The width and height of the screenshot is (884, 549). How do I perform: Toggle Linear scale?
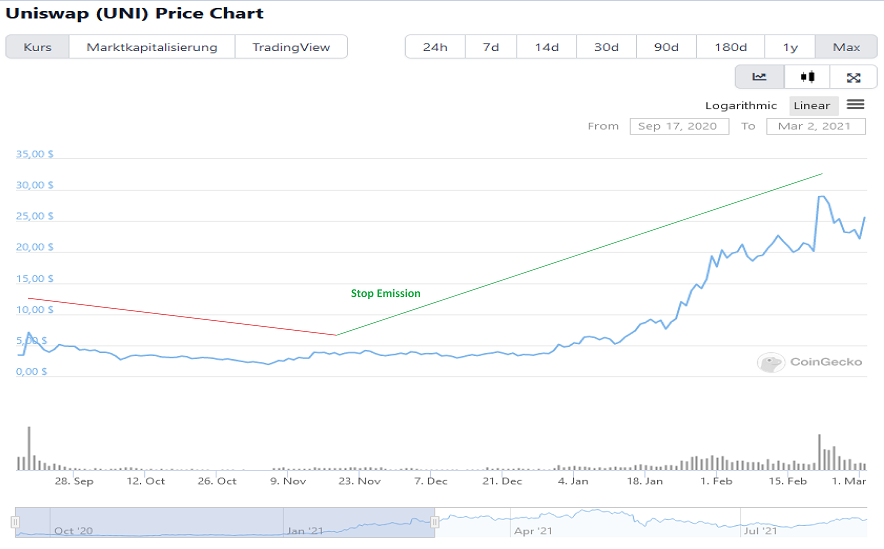[x=812, y=105]
